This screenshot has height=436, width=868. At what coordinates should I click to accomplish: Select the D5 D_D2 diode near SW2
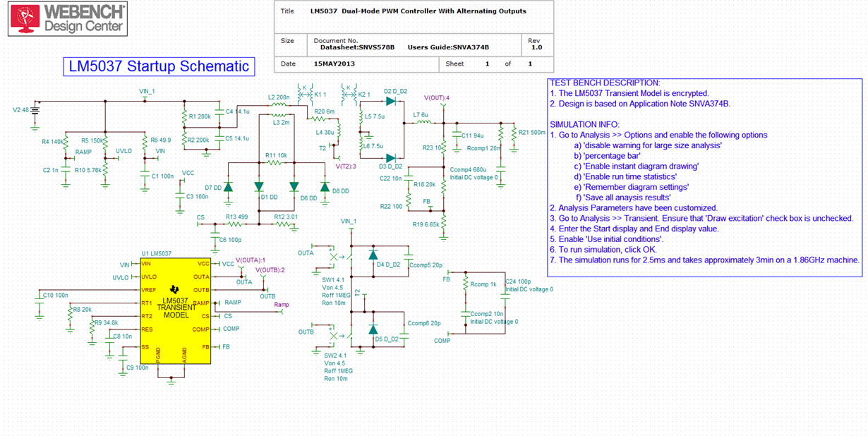[373, 329]
